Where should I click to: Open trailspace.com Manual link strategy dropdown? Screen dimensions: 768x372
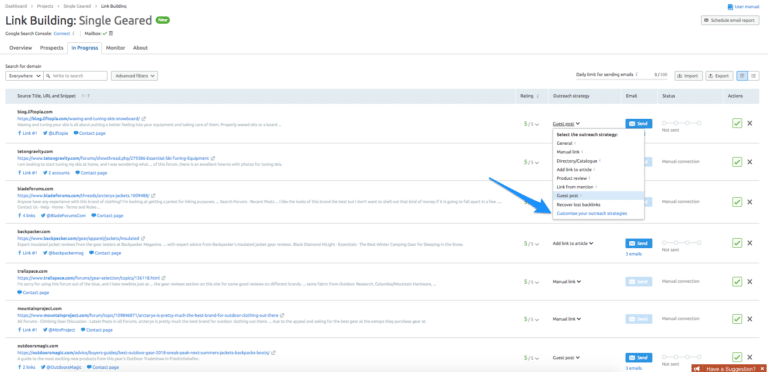[567, 281]
